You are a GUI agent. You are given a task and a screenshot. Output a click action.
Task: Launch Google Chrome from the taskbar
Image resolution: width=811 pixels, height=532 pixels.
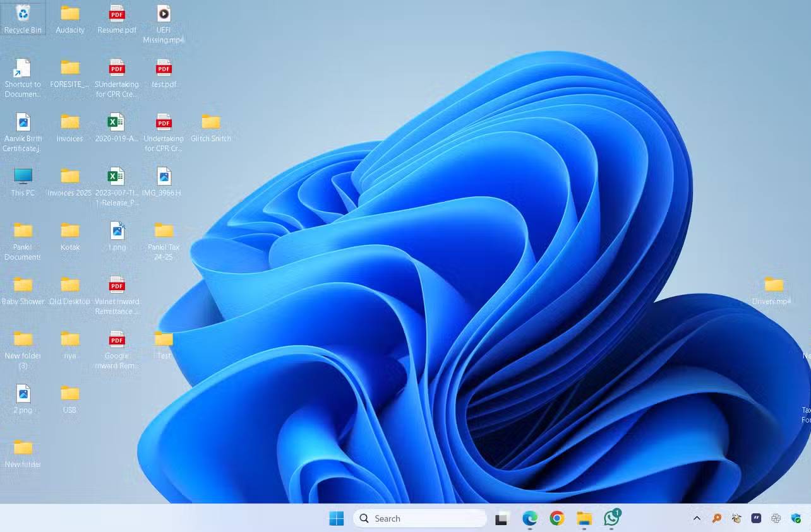(556, 518)
